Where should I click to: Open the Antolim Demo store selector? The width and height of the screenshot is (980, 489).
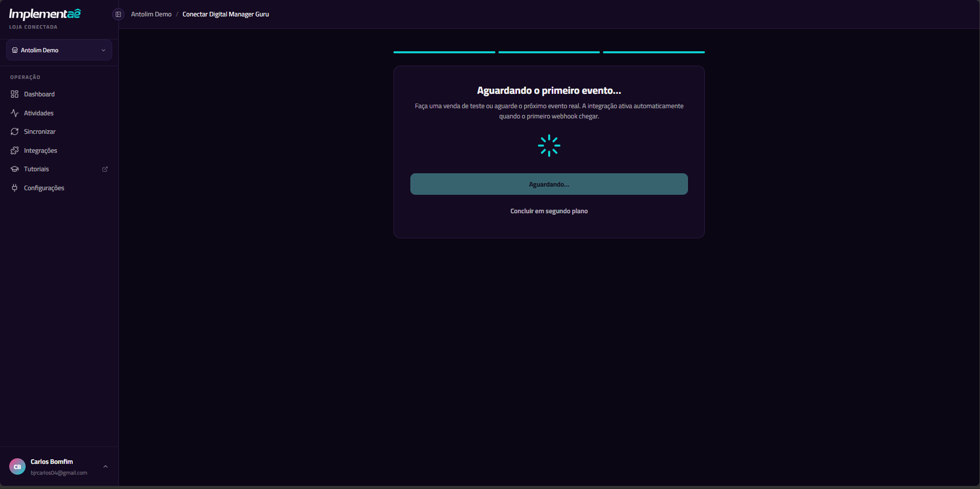click(59, 50)
